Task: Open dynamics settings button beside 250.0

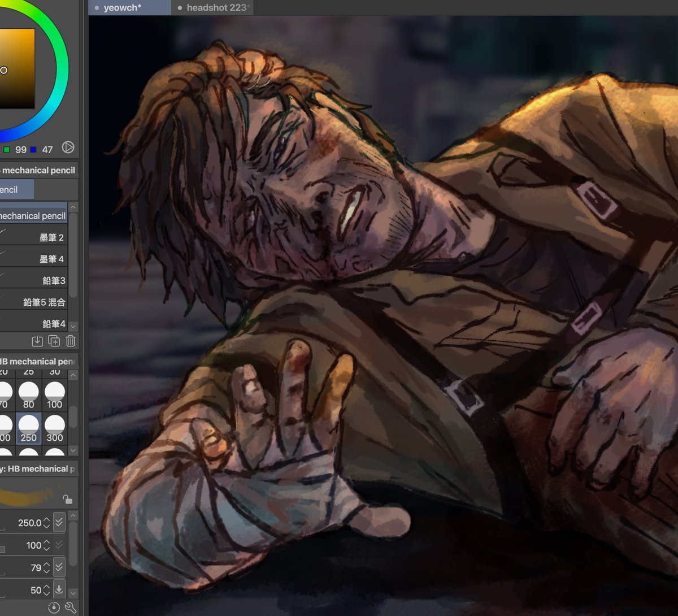Action: point(59,522)
